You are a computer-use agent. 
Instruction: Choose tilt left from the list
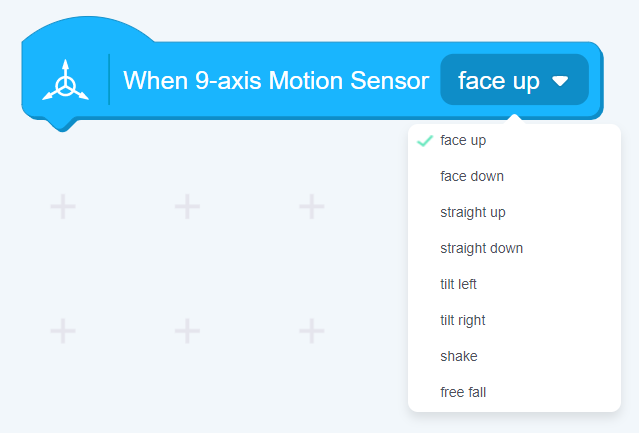[x=458, y=285]
